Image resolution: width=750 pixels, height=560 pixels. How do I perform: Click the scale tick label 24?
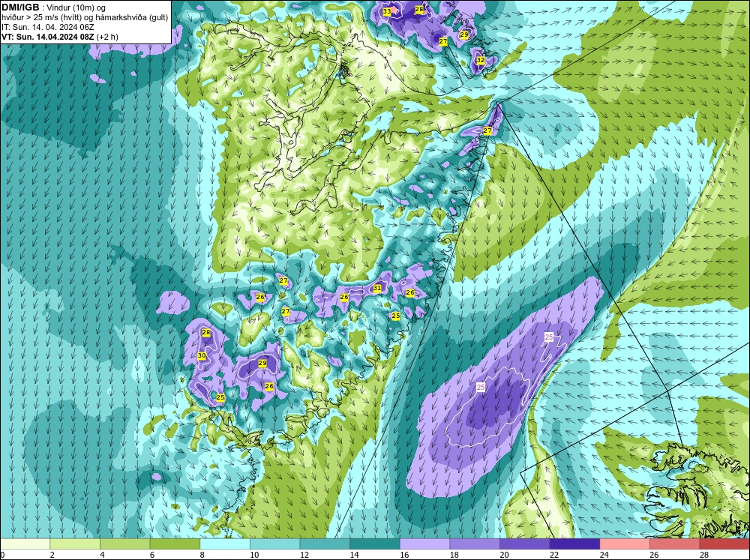(604, 555)
